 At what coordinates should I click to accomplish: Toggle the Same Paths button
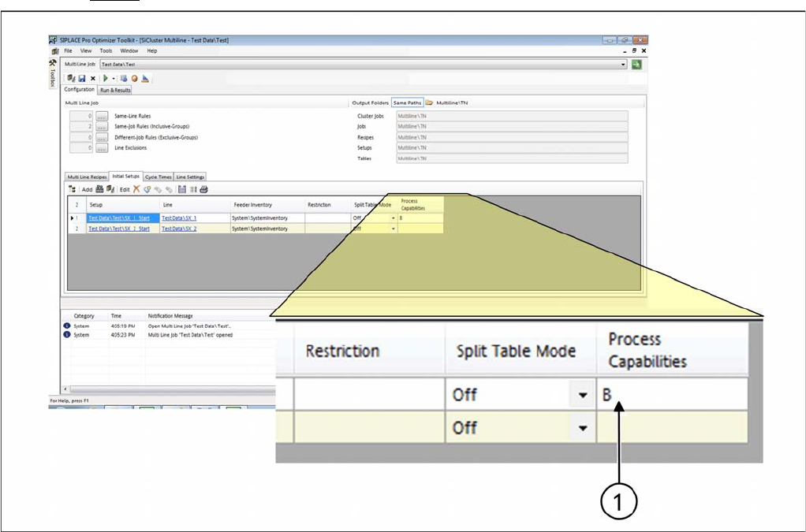coord(408,102)
